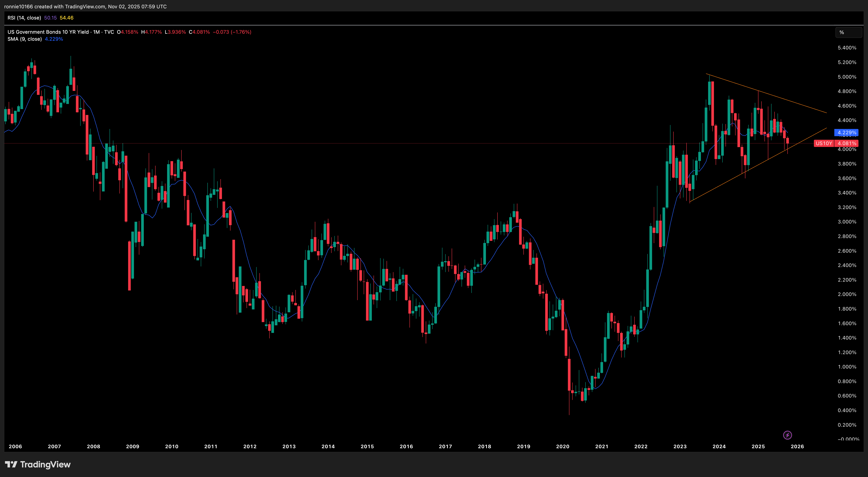Click the blue SMA value flag on the price scale
Image resolution: width=868 pixels, height=477 pixels.
click(846, 133)
